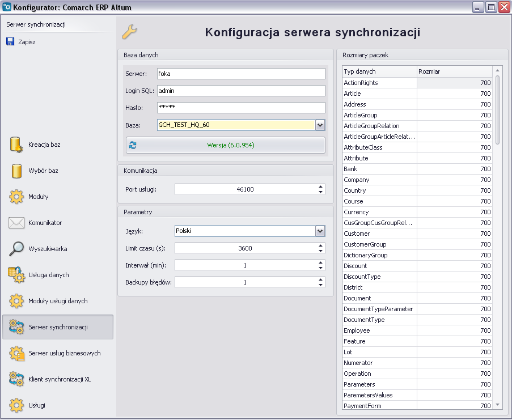Select the ParemetersValues row
This screenshot has width=512, height=420.
417,395
